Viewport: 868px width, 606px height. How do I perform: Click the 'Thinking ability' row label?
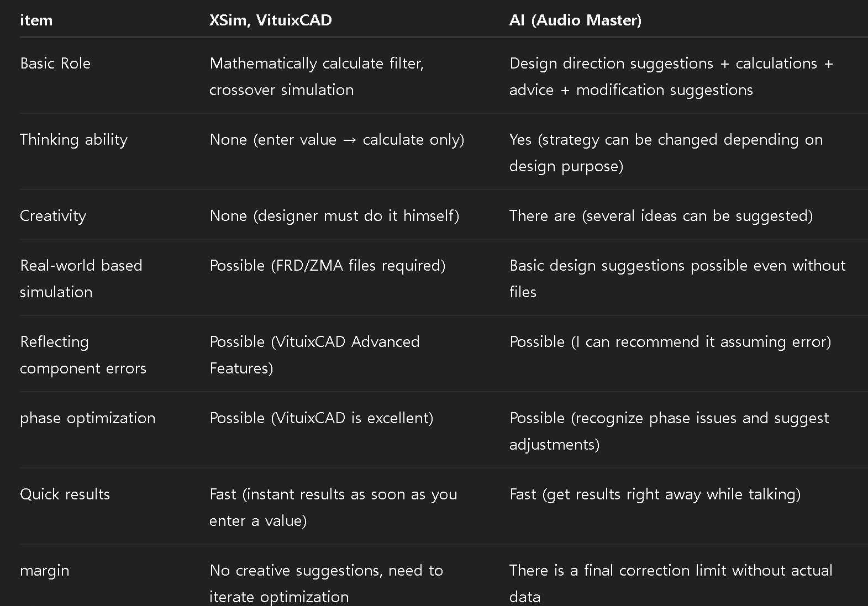(73, 140)
